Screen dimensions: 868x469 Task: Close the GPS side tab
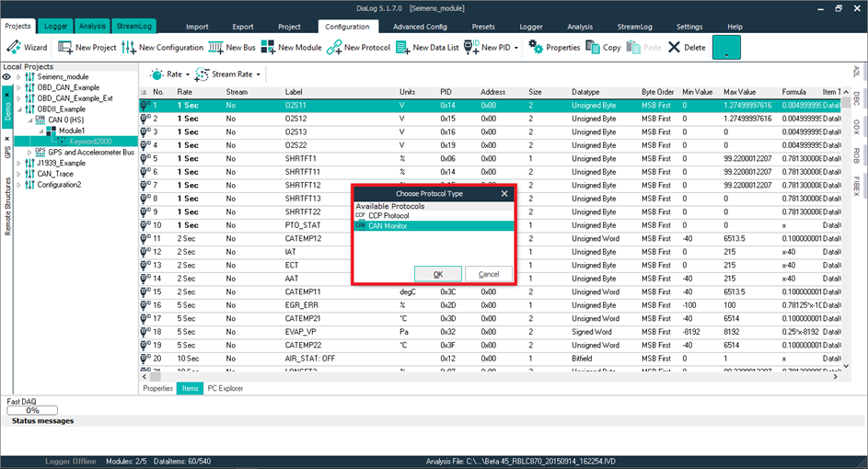click(7, 139)
